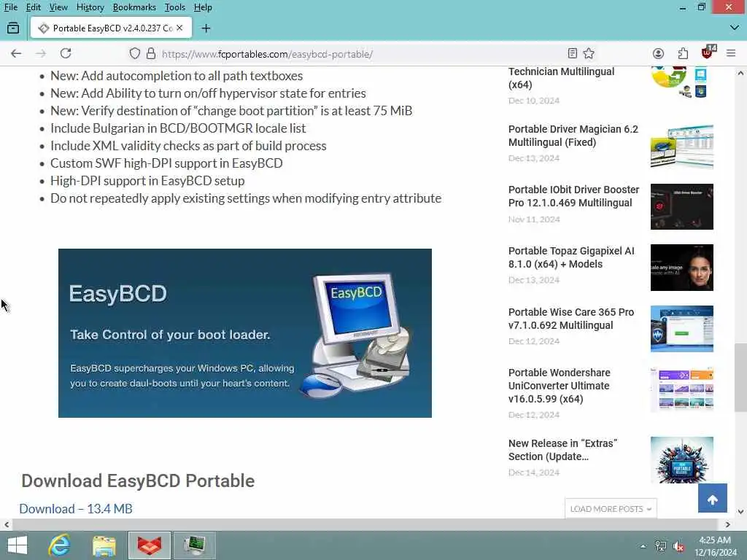
Task: Open File Explorer from taskbar
Action: 104,545
